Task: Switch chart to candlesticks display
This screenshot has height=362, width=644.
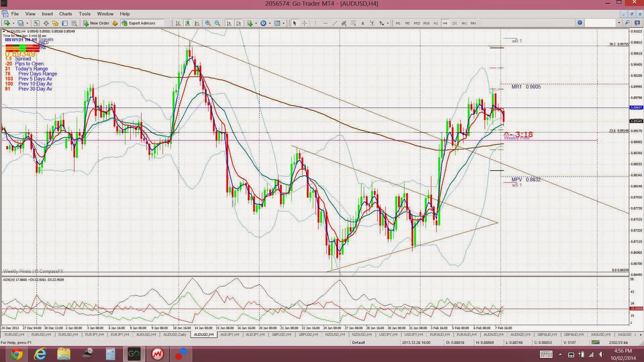Action: point(187,23)
